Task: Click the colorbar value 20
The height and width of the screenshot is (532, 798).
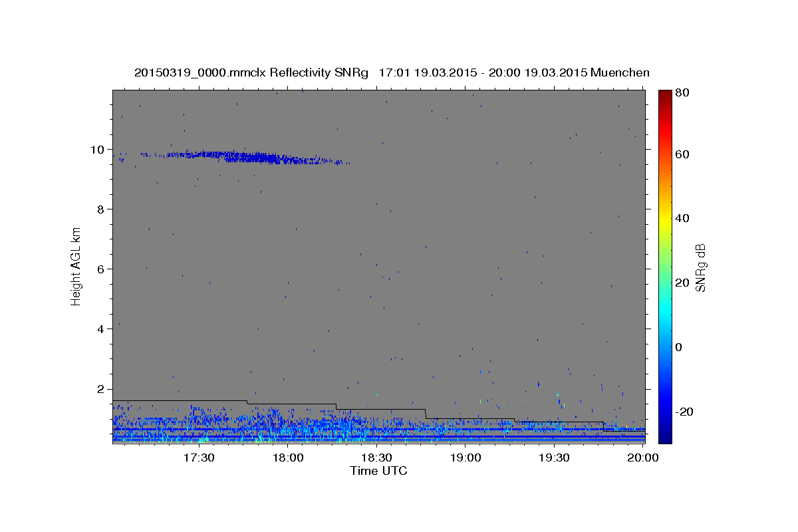Action: tap(682, 283)
